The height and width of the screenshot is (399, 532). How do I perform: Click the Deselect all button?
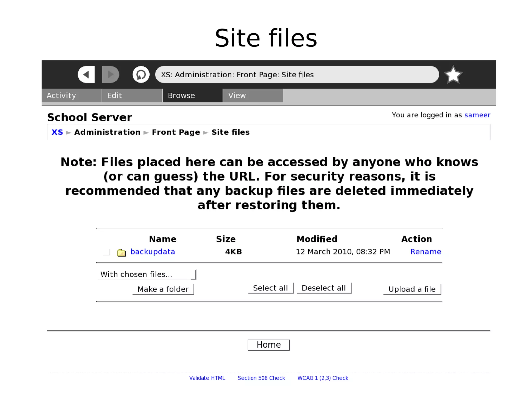(x=324, y=288)
